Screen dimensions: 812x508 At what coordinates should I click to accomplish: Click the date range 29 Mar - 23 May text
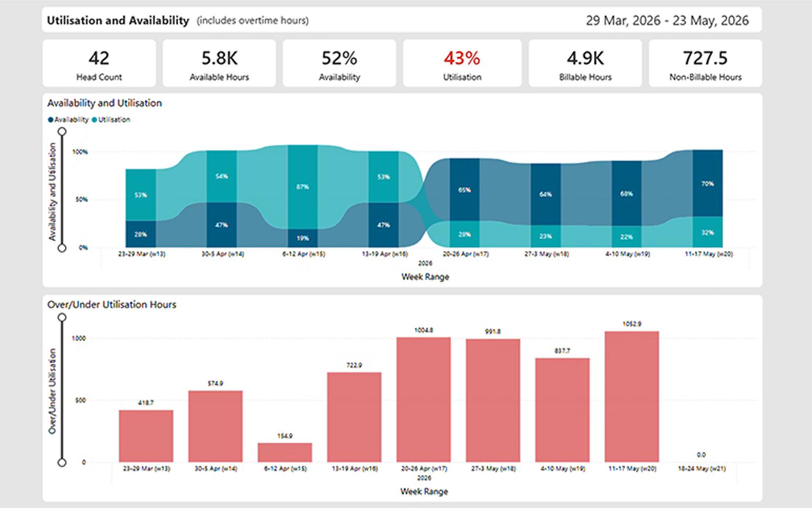click(x=667, y=21)
